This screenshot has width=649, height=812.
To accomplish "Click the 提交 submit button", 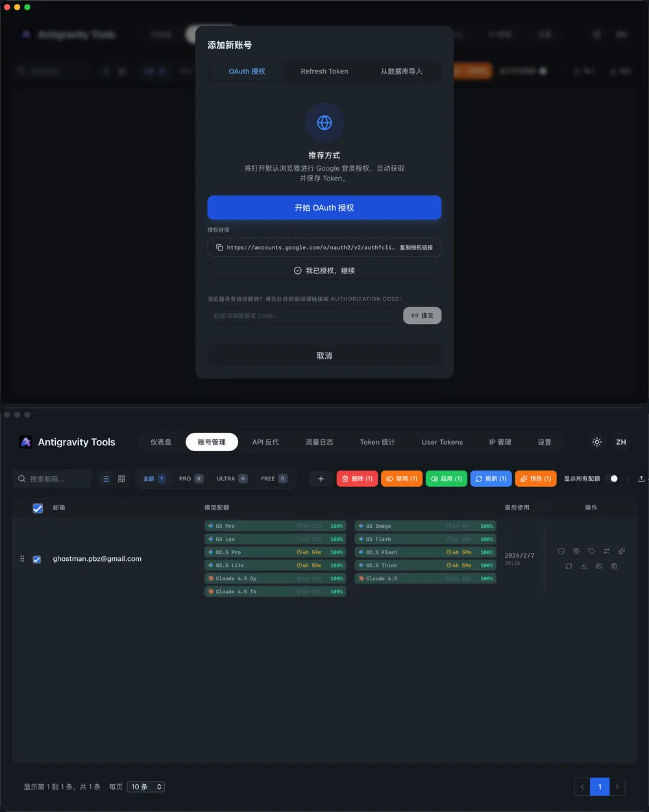I will click(422, 315).
